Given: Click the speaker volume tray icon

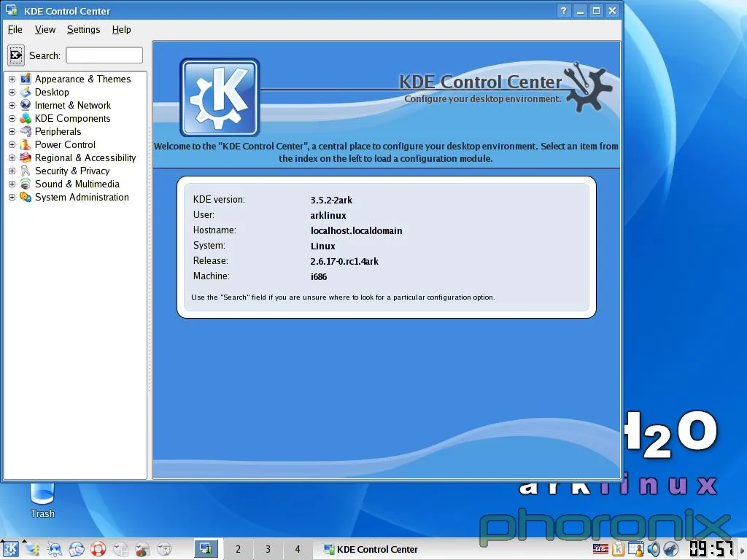Looking at the screenshot, I should pos(653,549).
